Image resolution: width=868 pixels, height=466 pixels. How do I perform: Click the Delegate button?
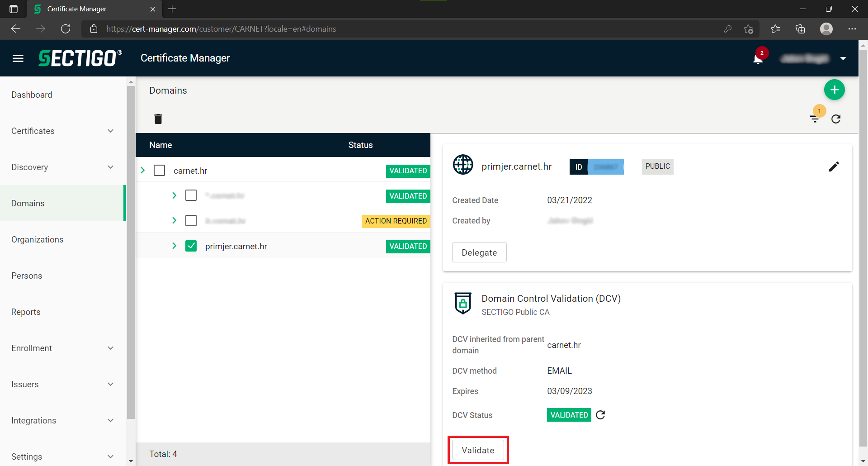(x=479, y=252)
